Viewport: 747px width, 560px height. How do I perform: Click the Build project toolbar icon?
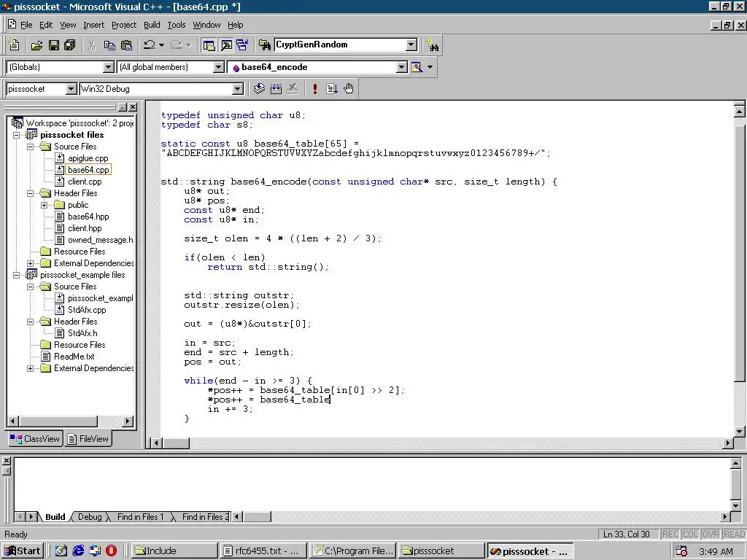tap(276, 88)
